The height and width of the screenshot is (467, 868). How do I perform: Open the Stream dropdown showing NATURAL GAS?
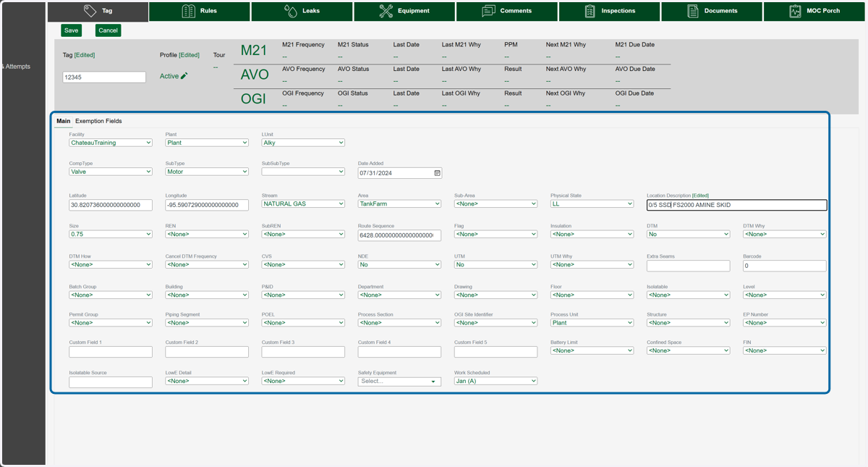(303, 203)
